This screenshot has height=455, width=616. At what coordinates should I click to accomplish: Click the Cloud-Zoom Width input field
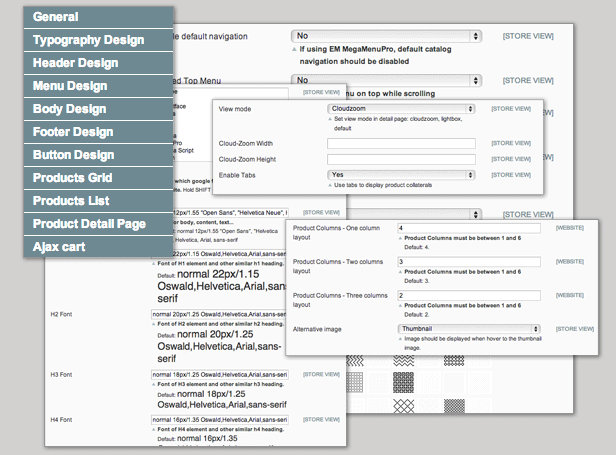click(400, 143)
